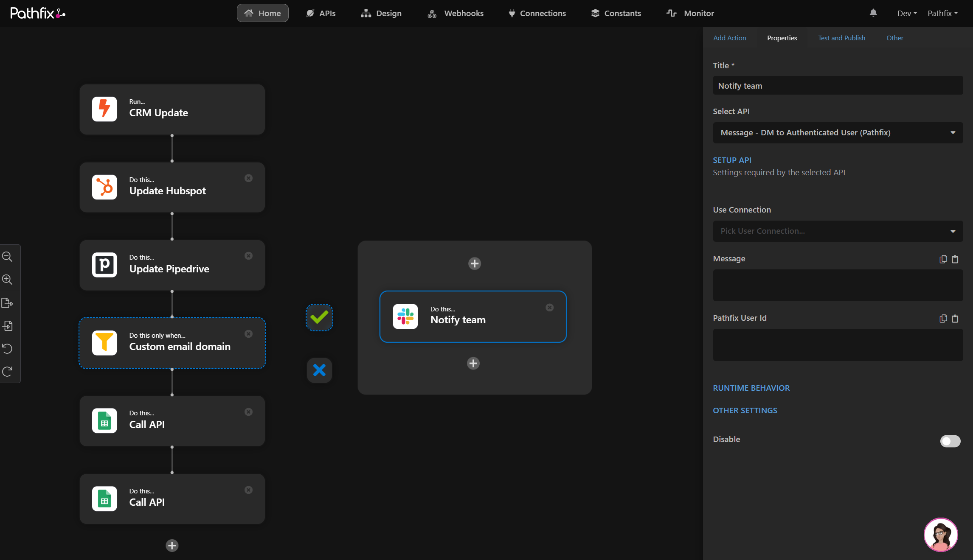Click the CRM Update lightning icon
The height and width of the screenshot is (560, 973).
click(104, 109)
